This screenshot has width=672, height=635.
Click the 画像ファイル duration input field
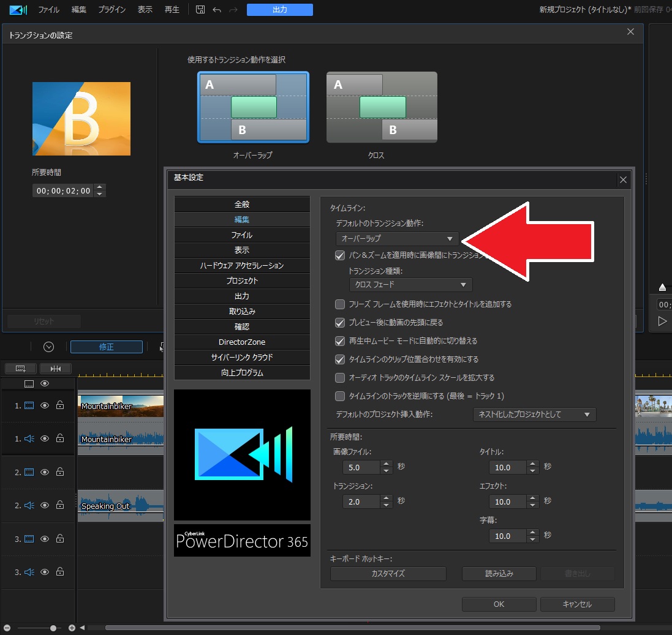(361, 467)
